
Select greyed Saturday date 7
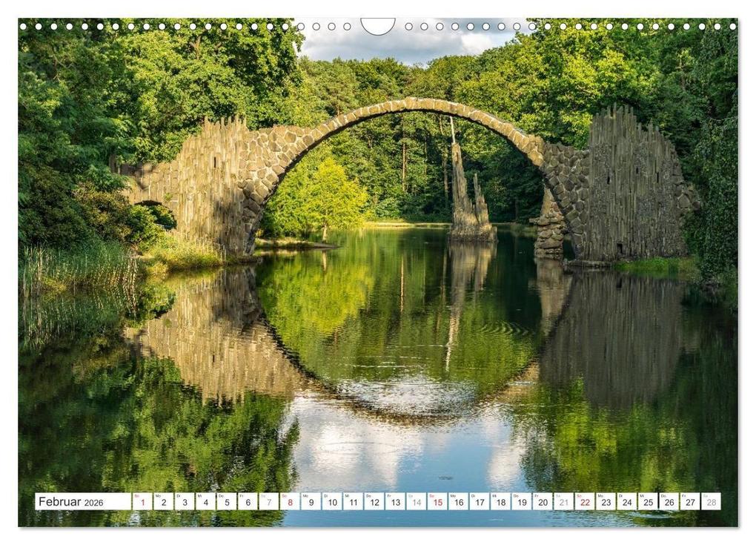pyautogui.click(x=269, y=501)
